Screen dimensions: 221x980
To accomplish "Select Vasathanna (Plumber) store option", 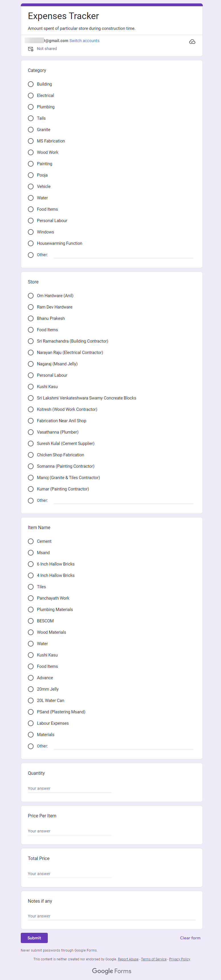I will [30, 432].
